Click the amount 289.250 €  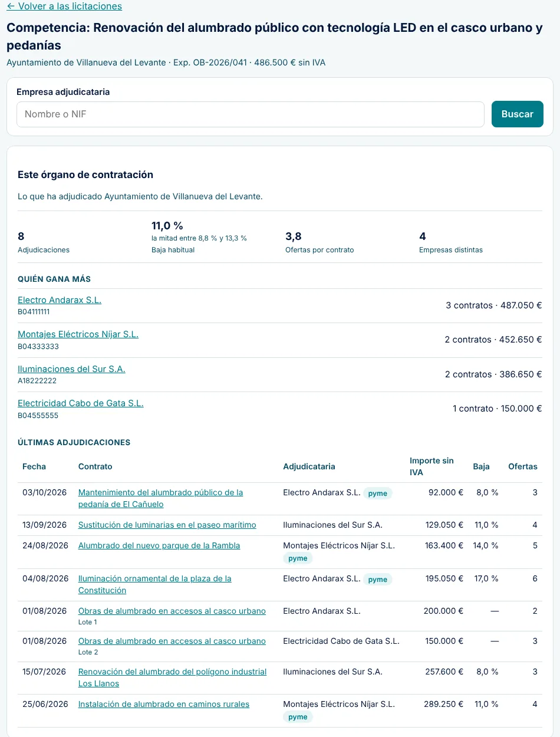point(444,704)
